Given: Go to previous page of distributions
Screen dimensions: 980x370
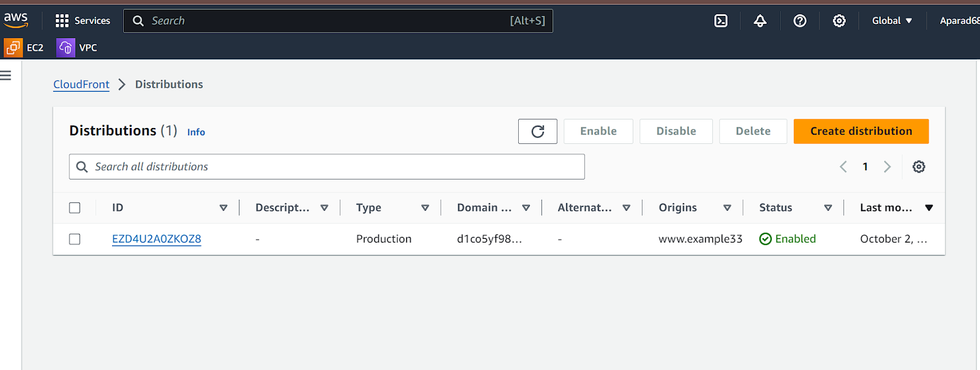Looking at the screenshot, I should tap(843, 167).
